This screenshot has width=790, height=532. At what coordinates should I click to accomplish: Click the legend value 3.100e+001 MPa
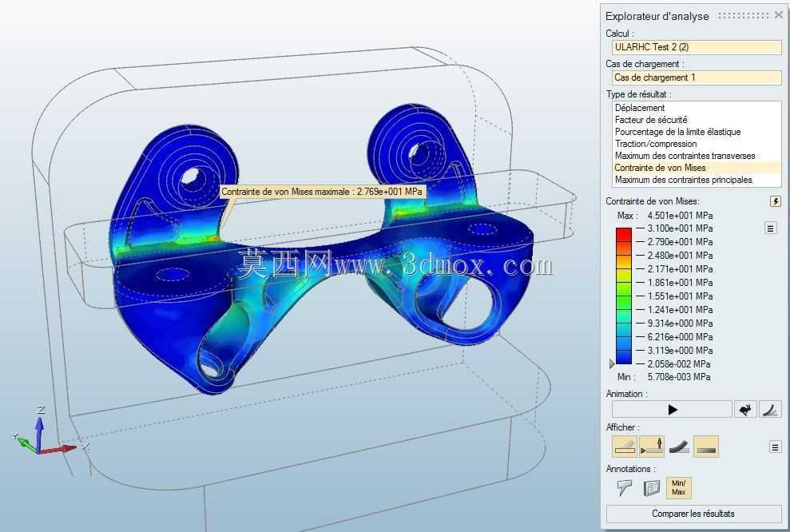680,228
